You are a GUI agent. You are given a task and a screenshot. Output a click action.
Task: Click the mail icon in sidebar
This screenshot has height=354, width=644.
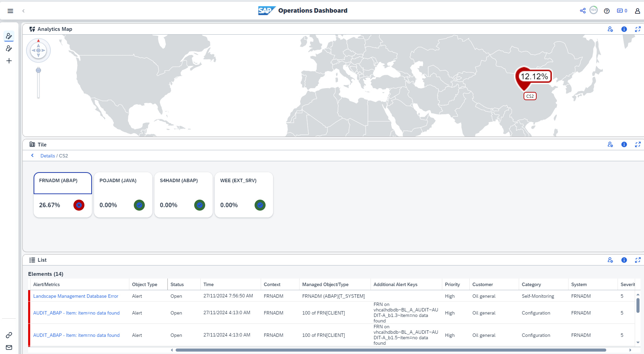tap(9, 347)
